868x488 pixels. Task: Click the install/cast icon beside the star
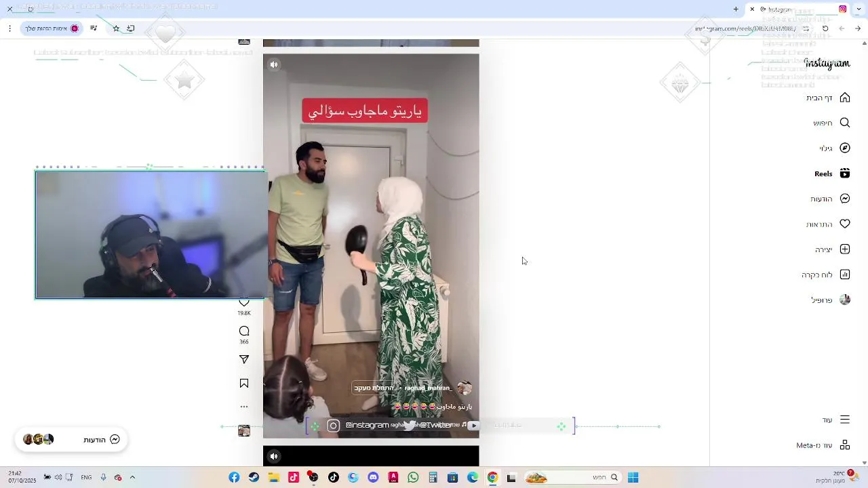(x=131, y=28)
